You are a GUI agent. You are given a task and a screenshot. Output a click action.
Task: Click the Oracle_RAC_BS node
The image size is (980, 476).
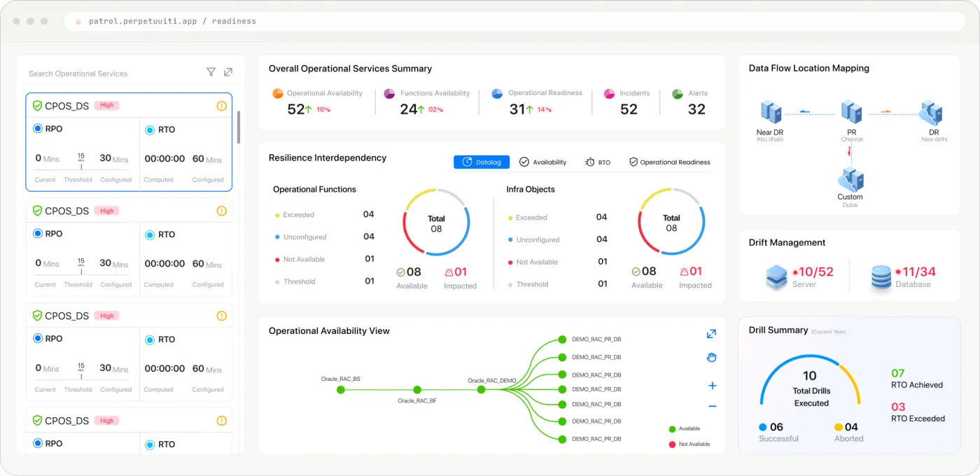(x=341, y=390)
